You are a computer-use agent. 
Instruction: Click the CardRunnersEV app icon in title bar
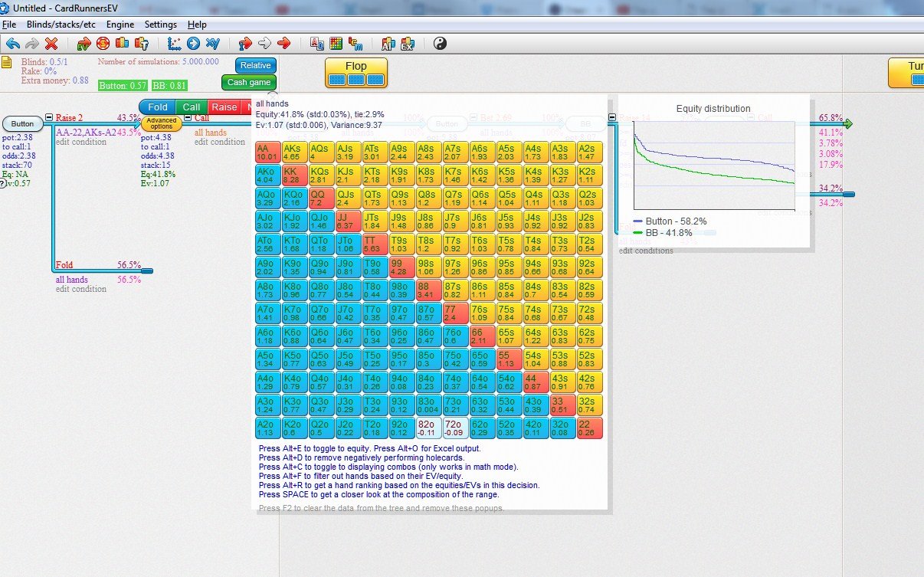pyautogui.click(x=5, y=7)
